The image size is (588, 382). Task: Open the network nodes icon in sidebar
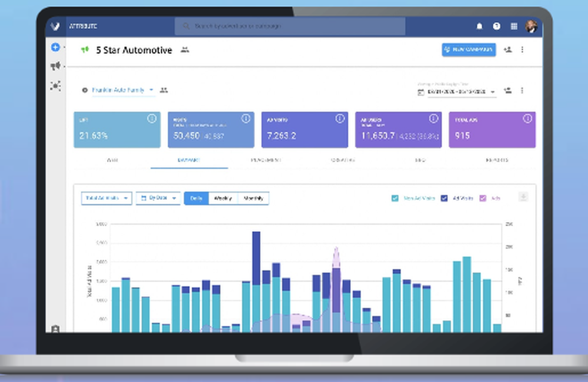[x=55, y=86]
